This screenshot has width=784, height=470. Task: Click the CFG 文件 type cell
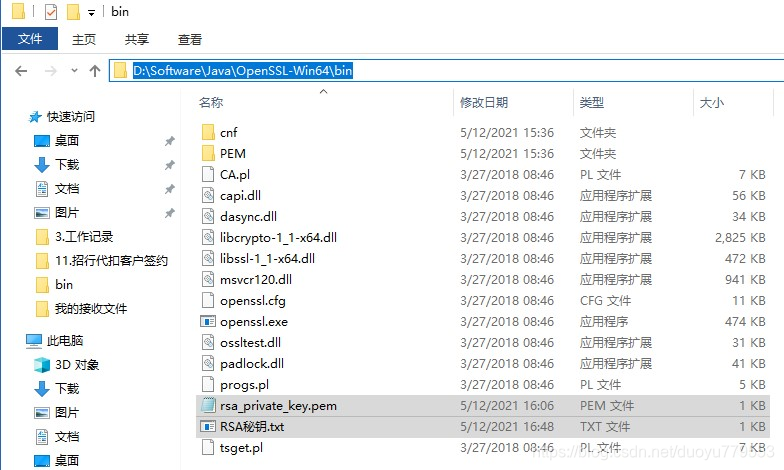click(x=606, y=300)
